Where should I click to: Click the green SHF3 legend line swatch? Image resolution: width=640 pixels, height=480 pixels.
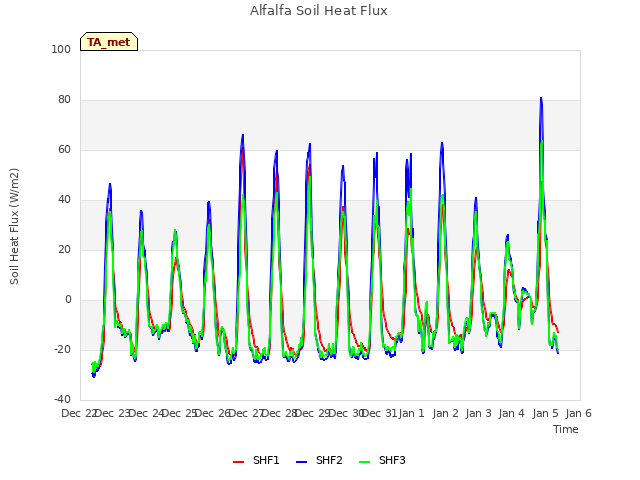pyautogui.click(x=364, y=462)
